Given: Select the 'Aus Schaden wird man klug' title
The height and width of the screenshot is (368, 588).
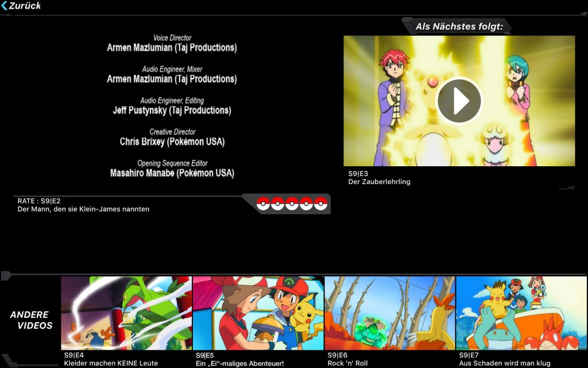Looking at the screenshot, I should (504, 363).
